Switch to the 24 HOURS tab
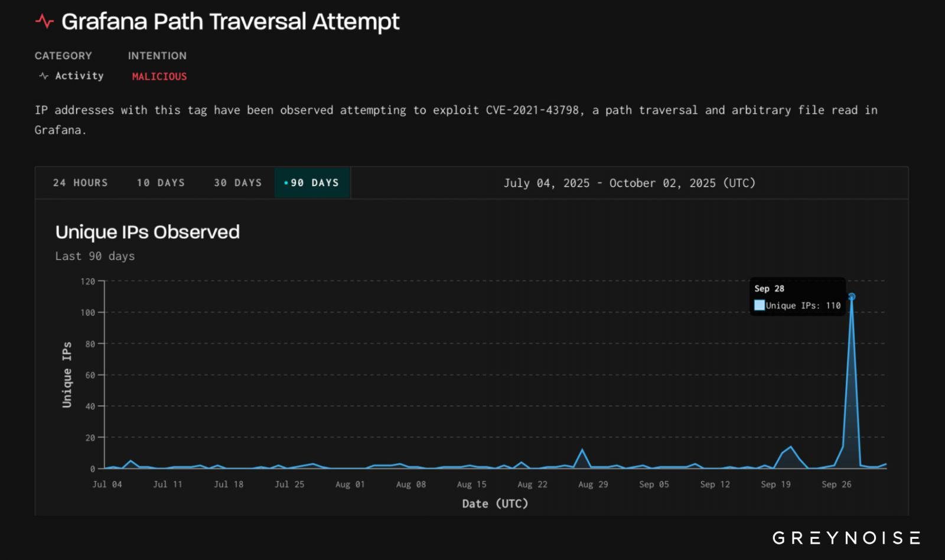The width and height of the screenshot is (945, 560). click(x=80, y=183)
